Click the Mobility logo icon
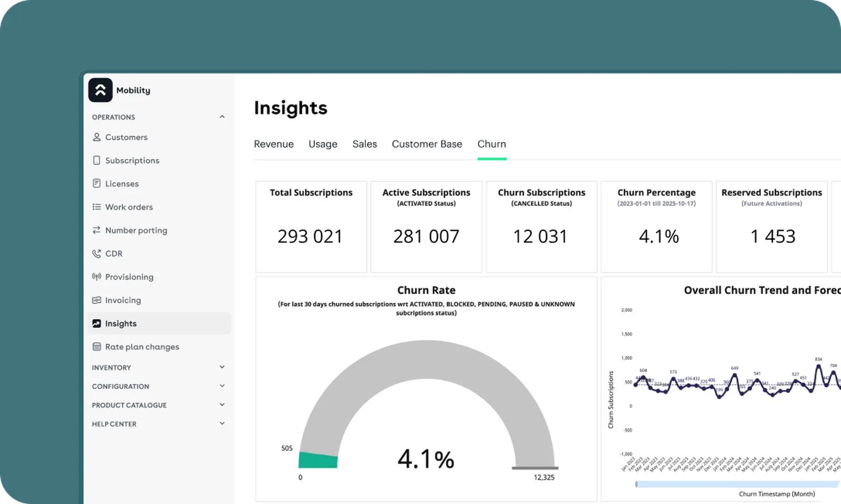Screen dimensions: 841x504 point(100,90)
